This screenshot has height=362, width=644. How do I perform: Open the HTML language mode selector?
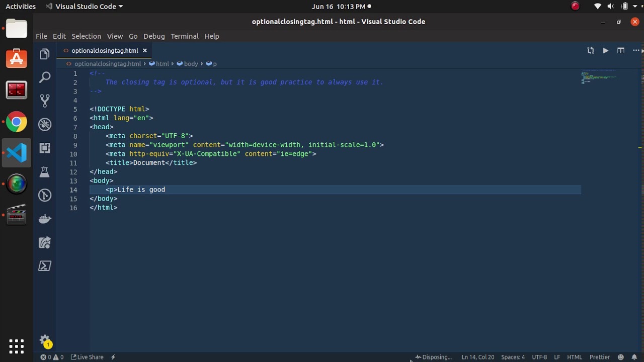(574, 357)
